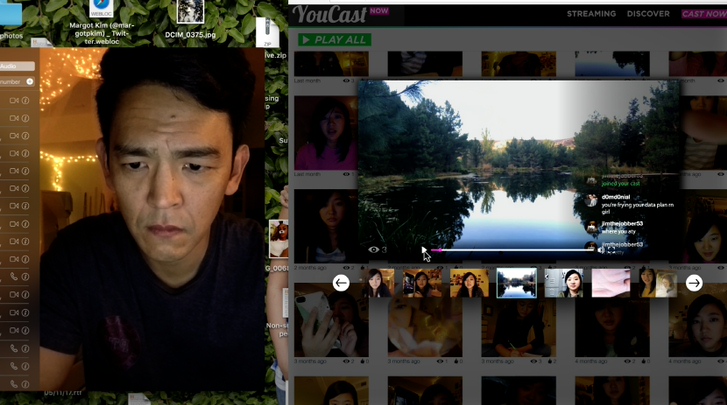Click the CAST NOW link

(x=704, y=14)
